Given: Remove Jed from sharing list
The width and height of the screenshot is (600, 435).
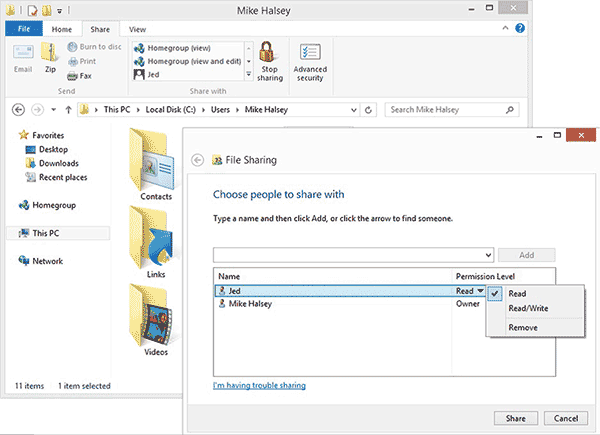Looking at the screenshot, I should 523,327.
